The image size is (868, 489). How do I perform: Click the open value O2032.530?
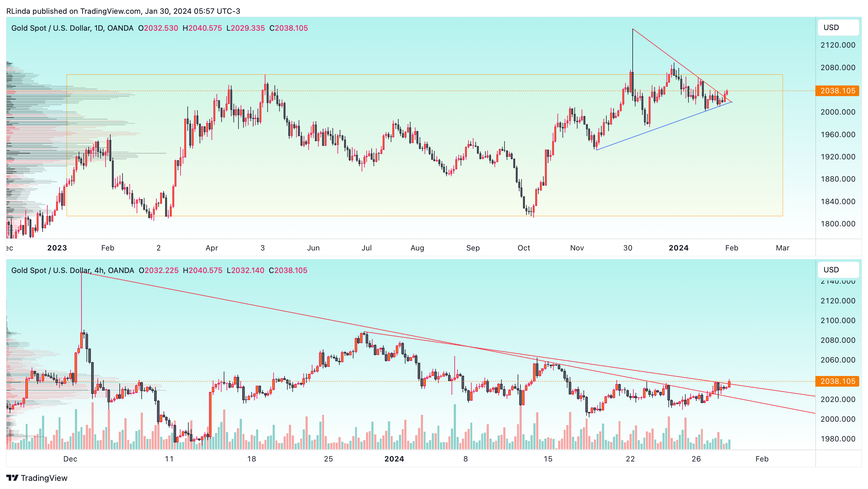pos(158,28)
